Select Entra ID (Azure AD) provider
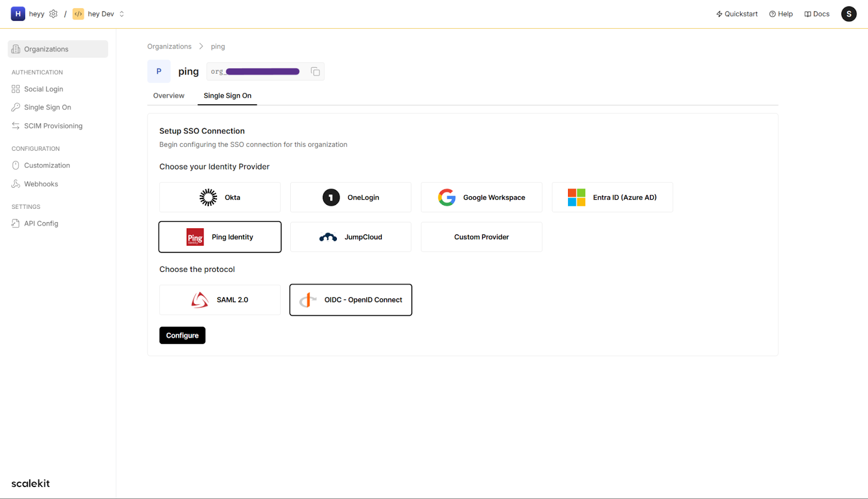This screenshot has width=868, height=499. pos(612,197)
